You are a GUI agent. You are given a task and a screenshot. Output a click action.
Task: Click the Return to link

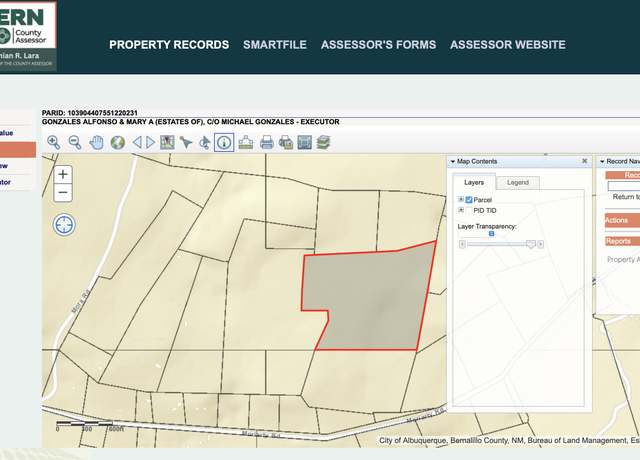(626, 197)
